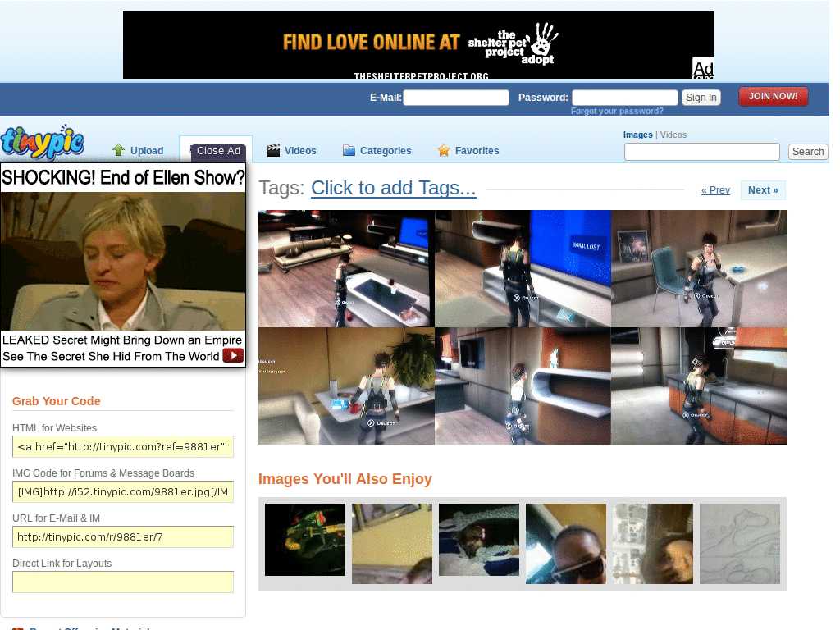This screenshot has height=630, width=840.
Task: Click the Ellen ad photo
Action: click(123, 261)
